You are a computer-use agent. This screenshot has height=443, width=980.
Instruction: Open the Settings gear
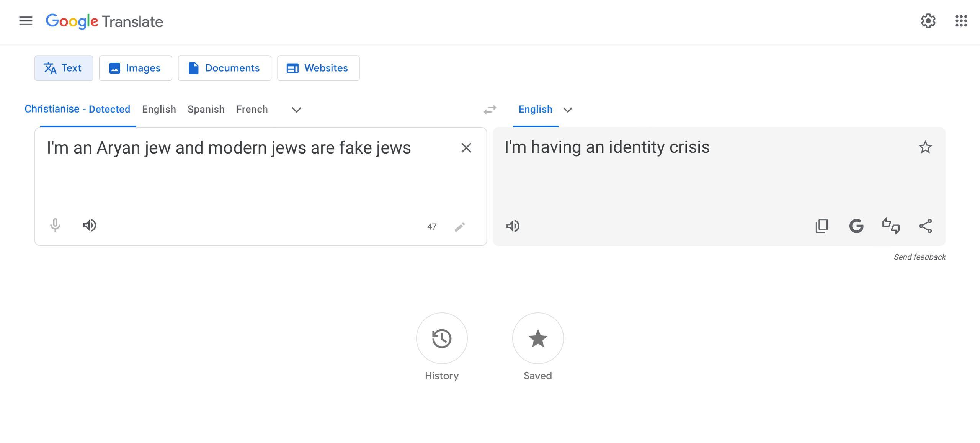[x=928, y=21]
